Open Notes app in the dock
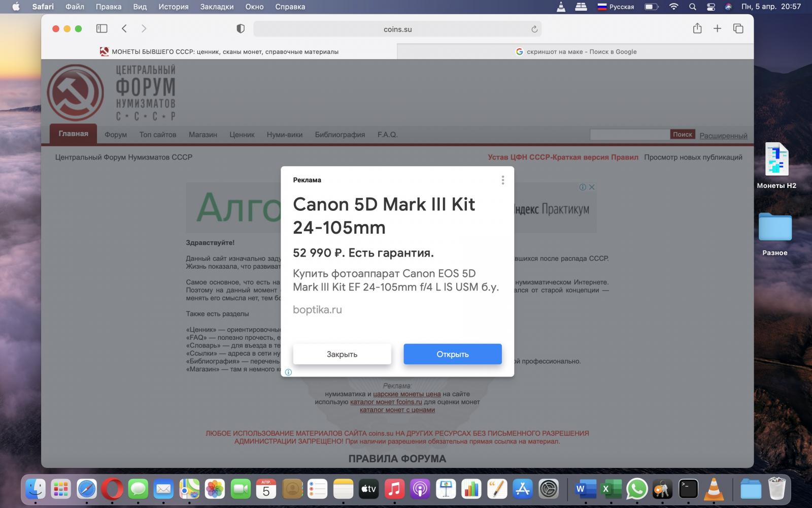This screenshot has height=508, width=812. (343, 489)
